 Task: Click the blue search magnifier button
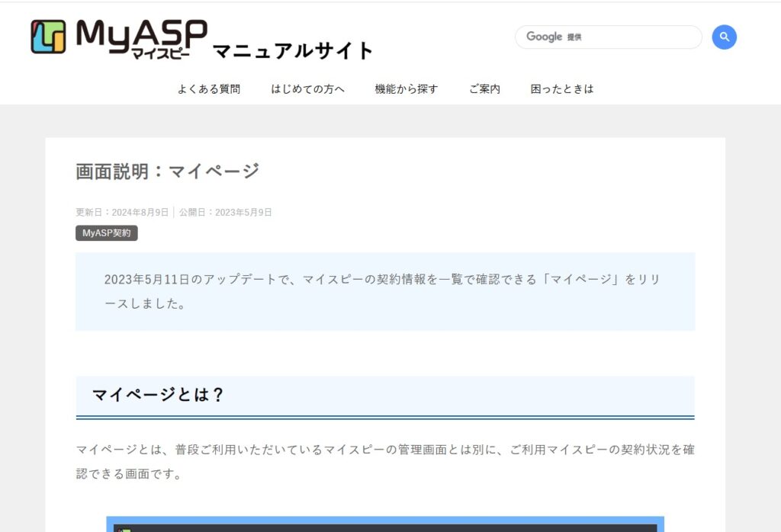pyautogui.click(x=725, y=37)
